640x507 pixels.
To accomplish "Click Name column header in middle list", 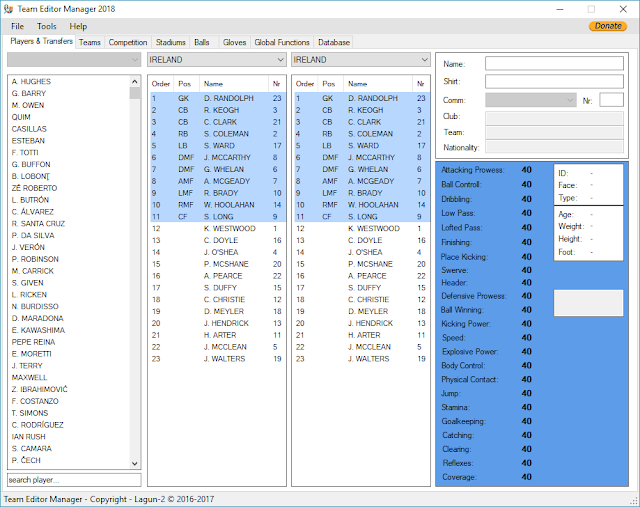I will [234, 84].
